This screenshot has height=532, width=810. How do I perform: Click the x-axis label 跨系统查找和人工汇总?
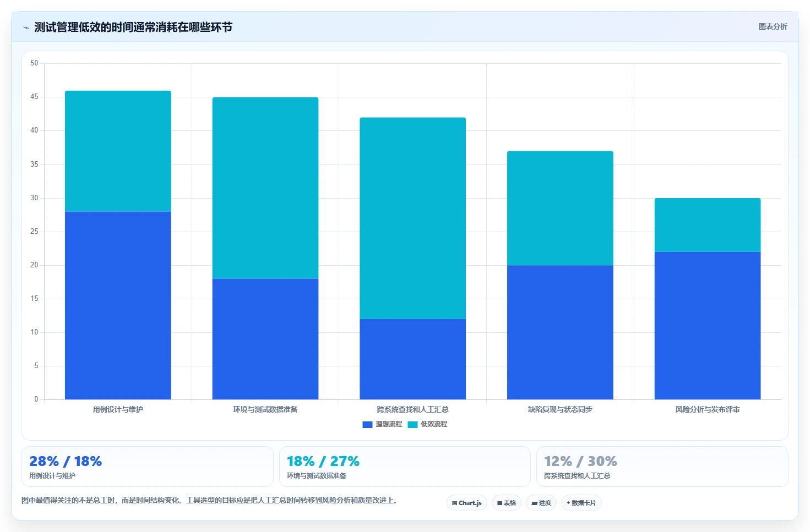[x=413, y=409]
